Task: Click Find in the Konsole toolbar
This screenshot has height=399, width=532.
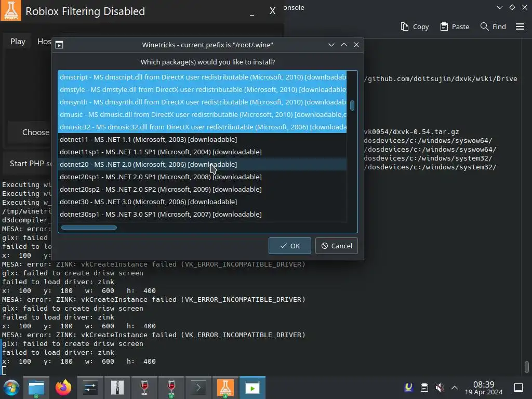Action: [493, 26]
